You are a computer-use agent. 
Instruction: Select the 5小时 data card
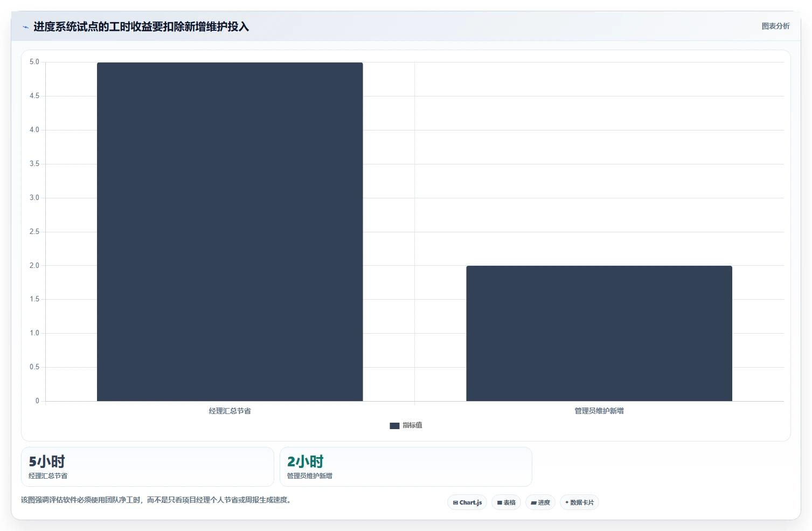click(x=148, y=467)
